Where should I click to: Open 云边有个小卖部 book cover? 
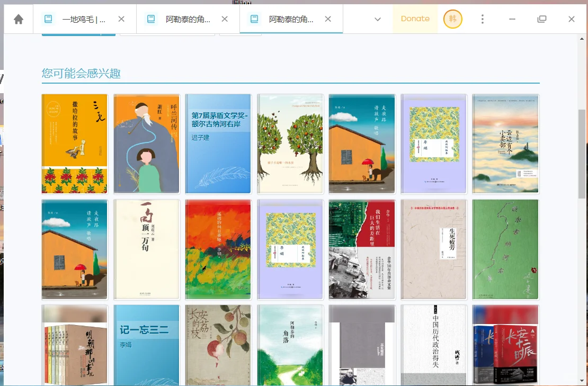coord(505,144)
